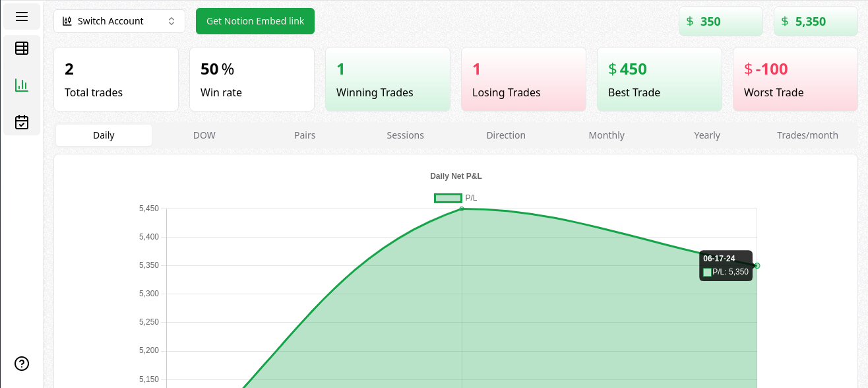
Task: Toggle the P/L legend swatch
Action: coord(448,198)
